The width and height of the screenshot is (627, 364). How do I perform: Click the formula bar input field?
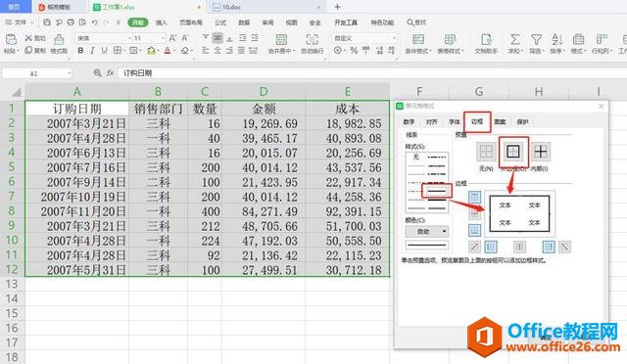[x=372, y=73]
